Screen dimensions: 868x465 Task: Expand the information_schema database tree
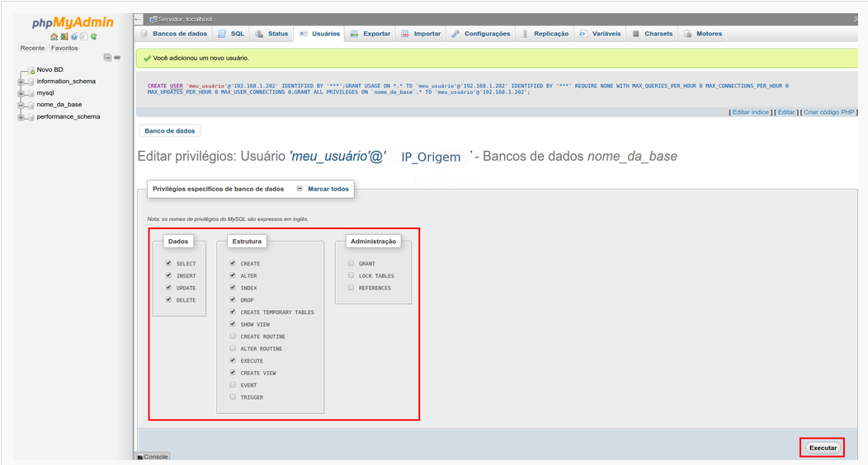20,82
